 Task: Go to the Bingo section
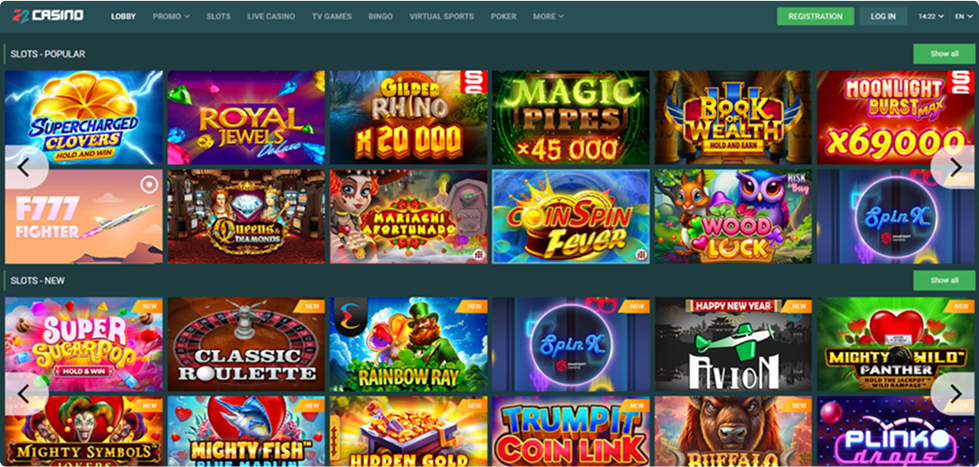380,16
